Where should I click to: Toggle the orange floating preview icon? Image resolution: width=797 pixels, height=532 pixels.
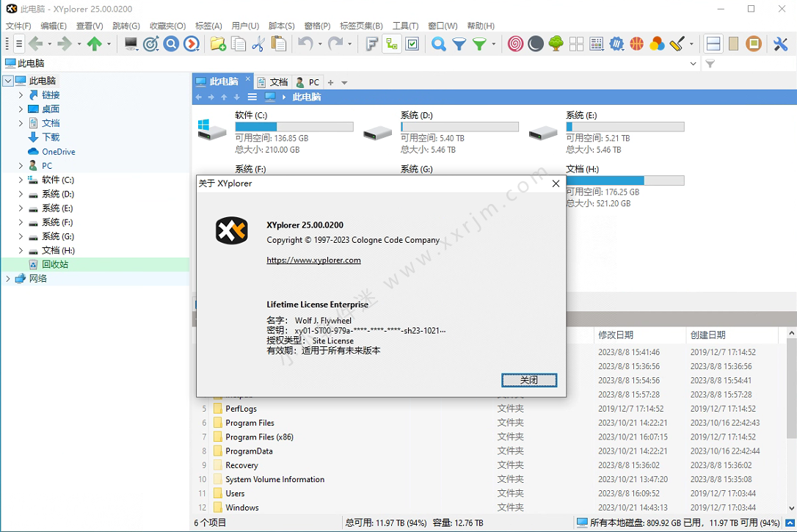(754, 44)
